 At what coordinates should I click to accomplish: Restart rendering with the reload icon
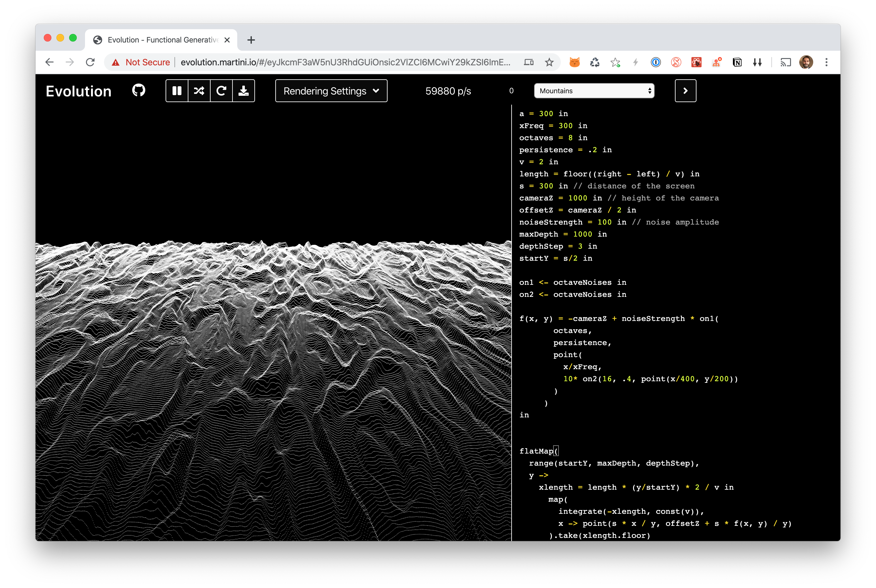[x=221, y=91]
